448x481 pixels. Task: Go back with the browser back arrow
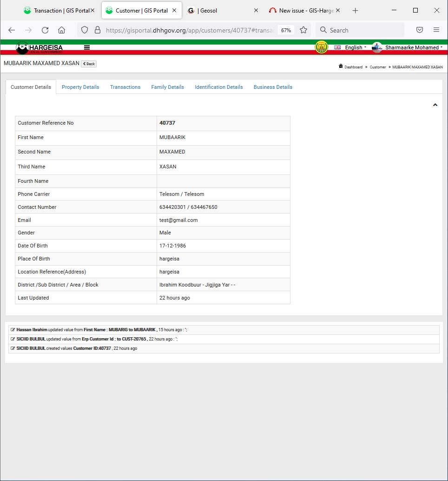pyautogui.click(x=12, y=30)
